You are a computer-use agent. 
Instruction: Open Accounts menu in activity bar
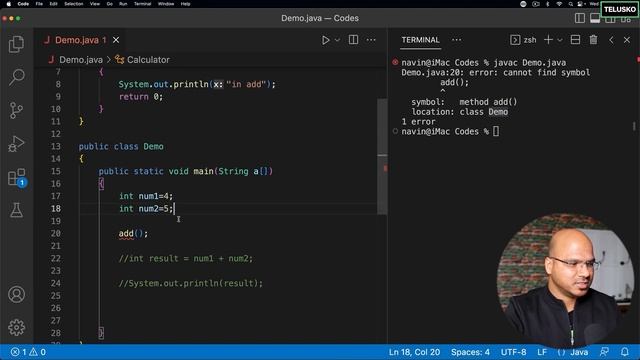[16, 294]
